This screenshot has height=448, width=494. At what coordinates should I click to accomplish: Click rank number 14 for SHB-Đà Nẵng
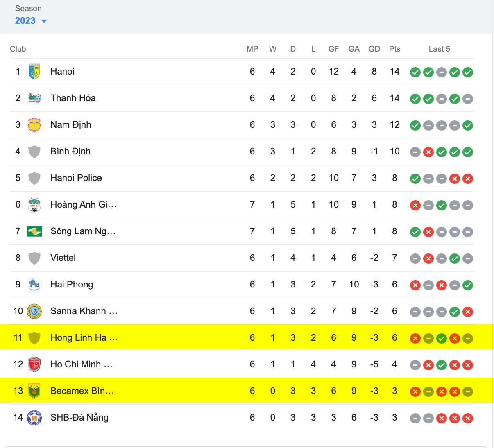(x=18, y=418)
